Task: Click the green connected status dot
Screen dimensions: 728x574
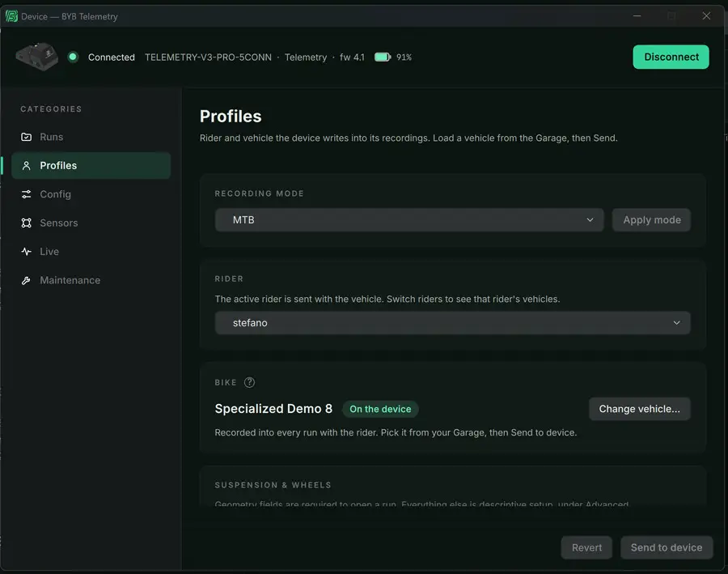Action: tap(73, 57)
